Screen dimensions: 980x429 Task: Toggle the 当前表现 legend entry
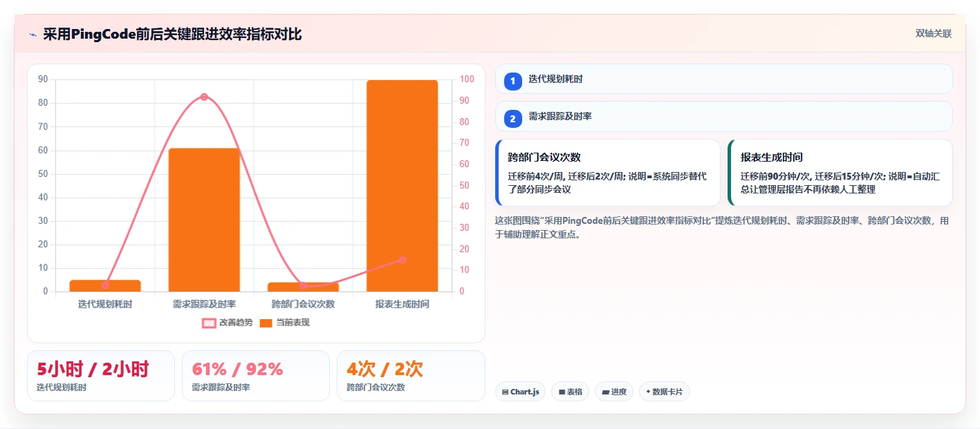click(x=284, y=323)
